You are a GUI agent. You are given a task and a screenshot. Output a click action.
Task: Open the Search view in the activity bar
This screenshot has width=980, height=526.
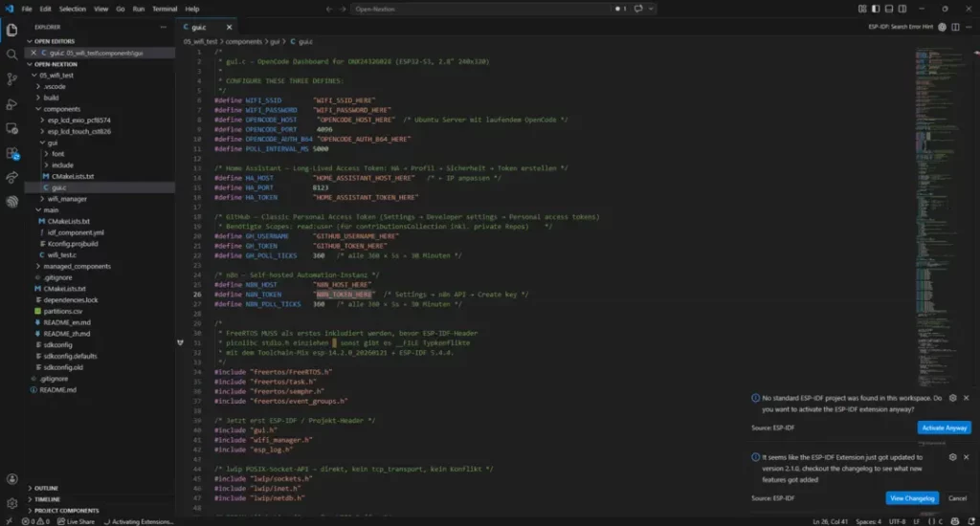tap(11, 55)
